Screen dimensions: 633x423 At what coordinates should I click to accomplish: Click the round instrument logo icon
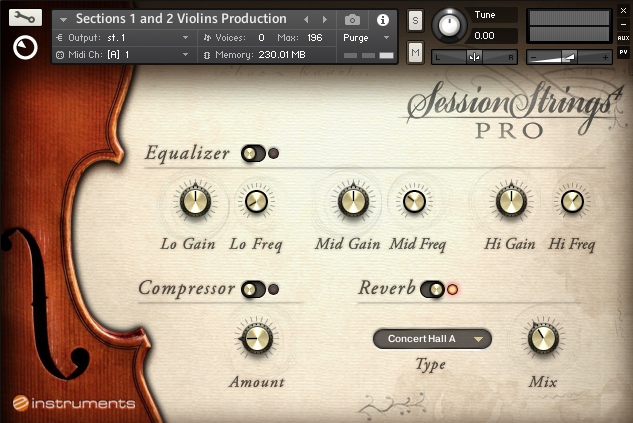click(25, 48)
